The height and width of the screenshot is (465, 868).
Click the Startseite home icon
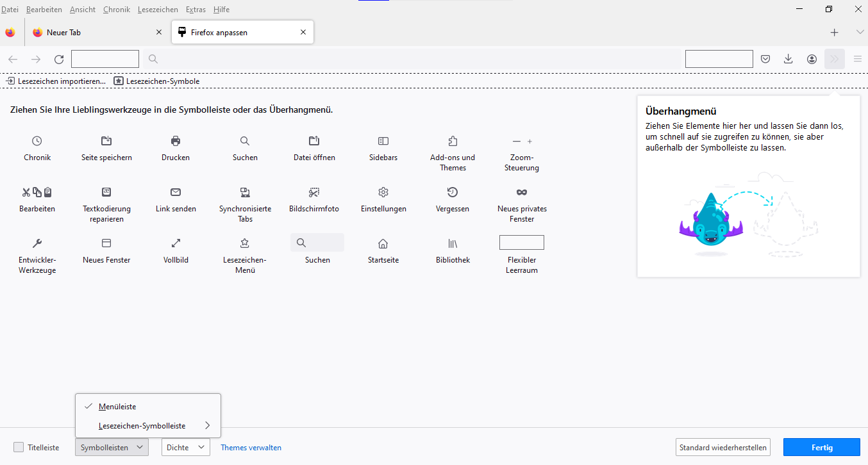click(383, 243)
